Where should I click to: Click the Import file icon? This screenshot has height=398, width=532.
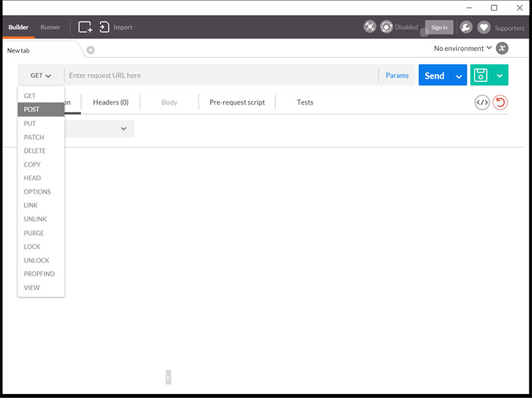pos(104,27)
